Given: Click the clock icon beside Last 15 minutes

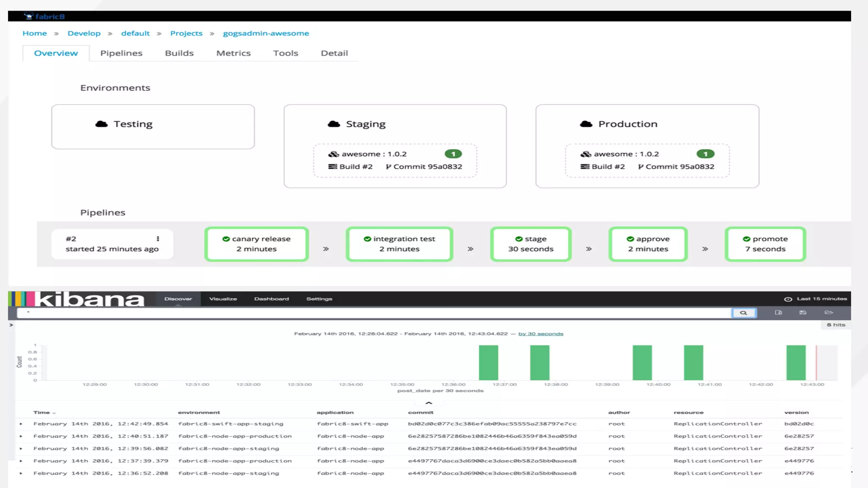Looking at the screenshot, I should pyautogui.click(x=788, y=299).
